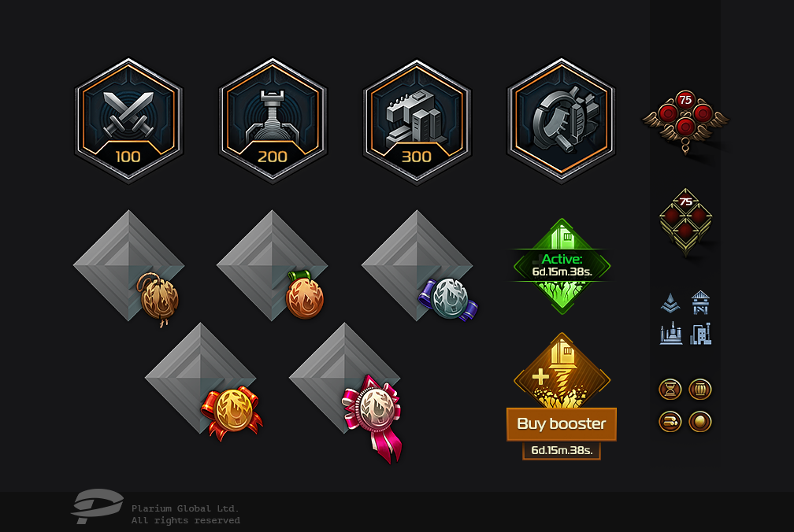The image size is (794, 532).
Task: Select the gold drill booster icon
Action: coord(562,371)
